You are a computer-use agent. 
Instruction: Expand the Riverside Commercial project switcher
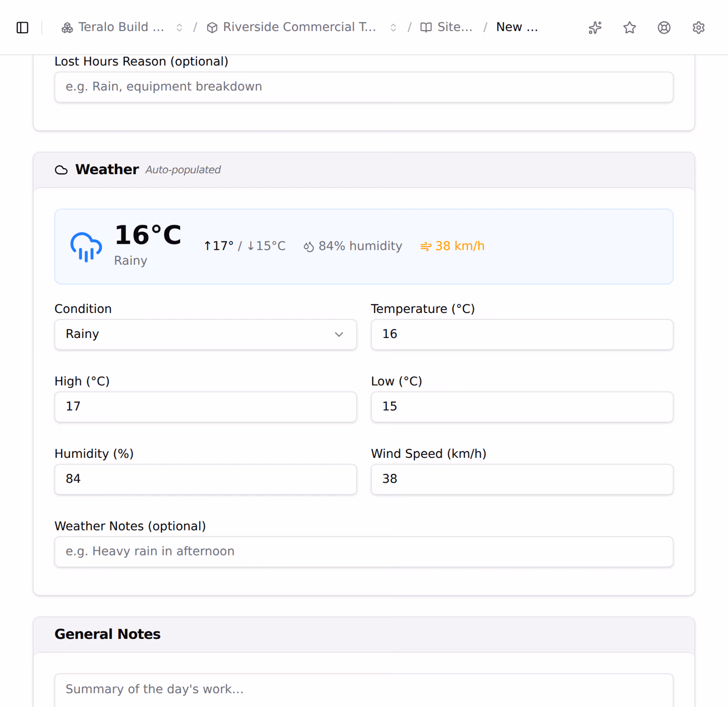[393, 27]
